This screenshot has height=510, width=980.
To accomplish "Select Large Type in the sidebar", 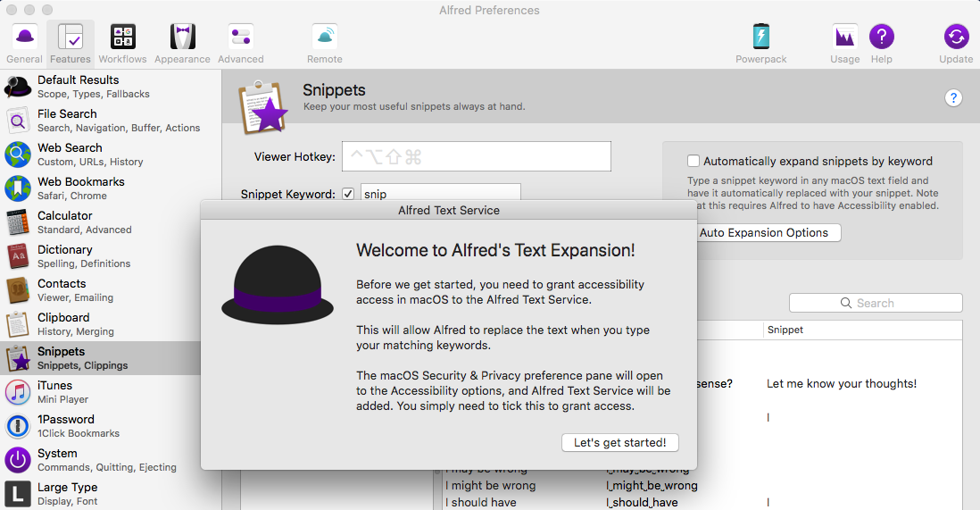I will point(111,493).
